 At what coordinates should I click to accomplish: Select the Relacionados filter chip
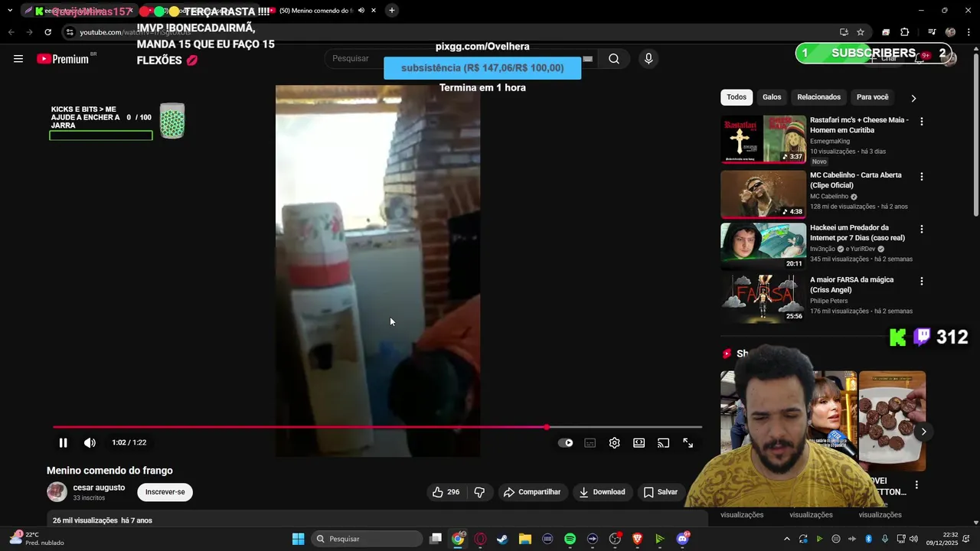[x=818, y=97]
